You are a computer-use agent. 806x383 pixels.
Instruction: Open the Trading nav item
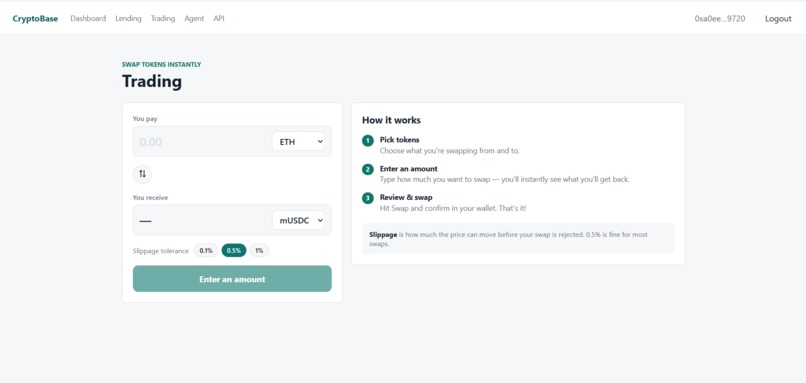[162, 19]
